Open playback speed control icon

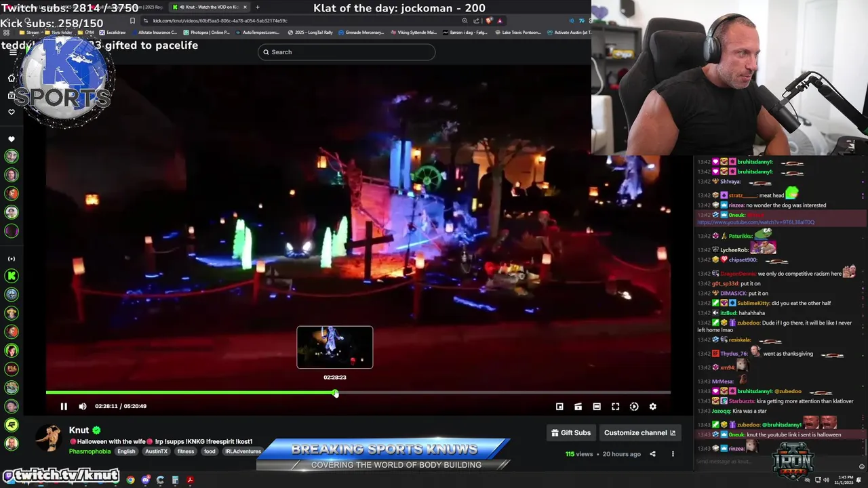click(x=634, y=407)
